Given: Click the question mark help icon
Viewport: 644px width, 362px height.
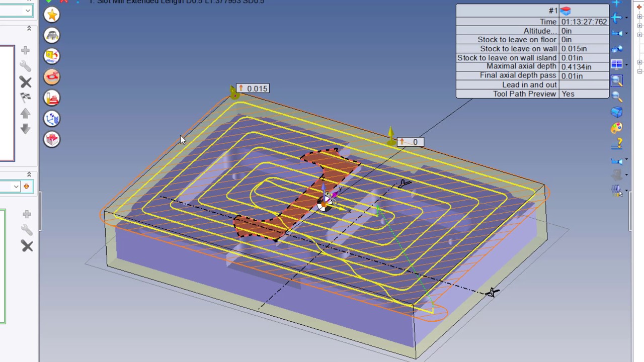Looking at the screenshot, I should tap(617, 144).
